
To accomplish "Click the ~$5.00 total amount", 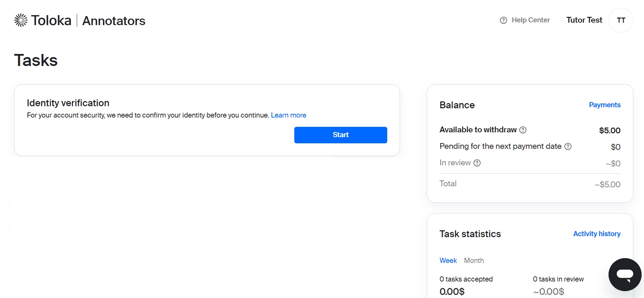I will click(608, 185).
